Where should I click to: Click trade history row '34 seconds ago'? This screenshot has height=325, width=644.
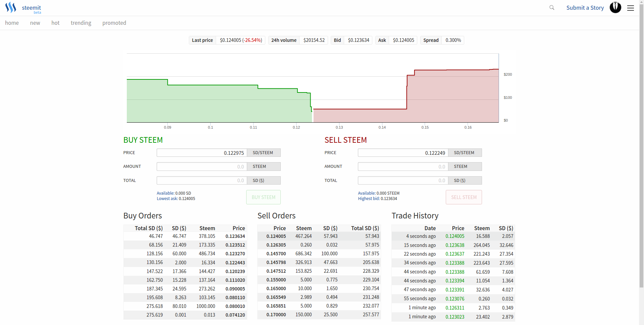[453, 263]
